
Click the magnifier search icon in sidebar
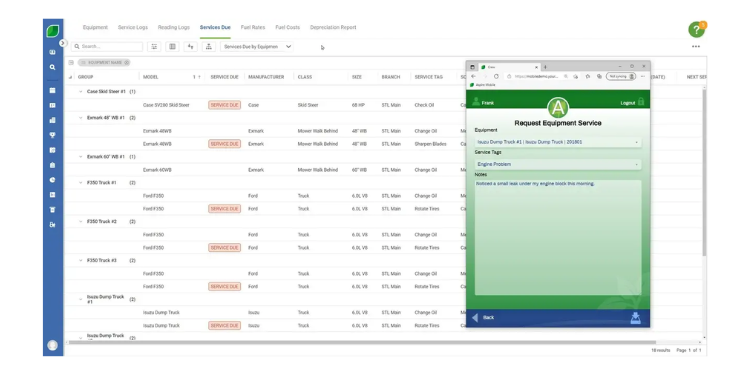coord(53,67)
